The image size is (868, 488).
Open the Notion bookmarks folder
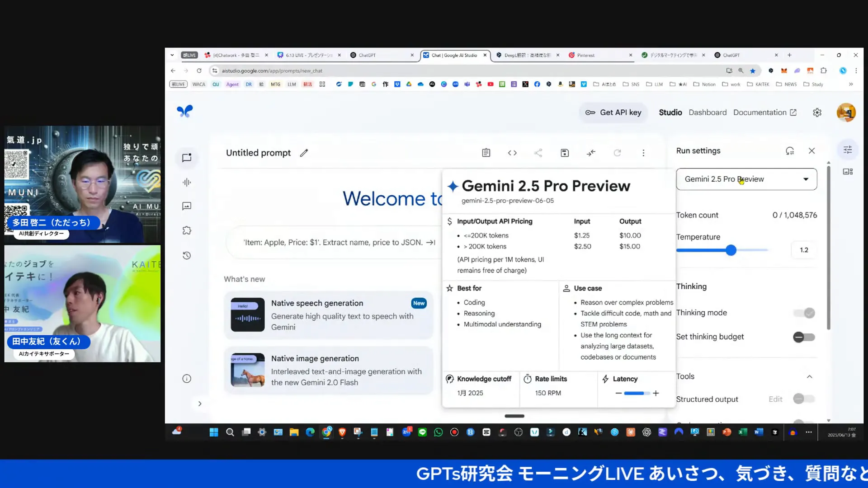[704, 84]
